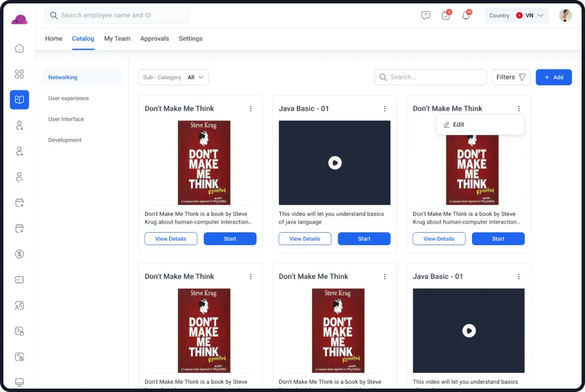Open the Settings tab
The image size is (585, 392).
pos(191,38)
